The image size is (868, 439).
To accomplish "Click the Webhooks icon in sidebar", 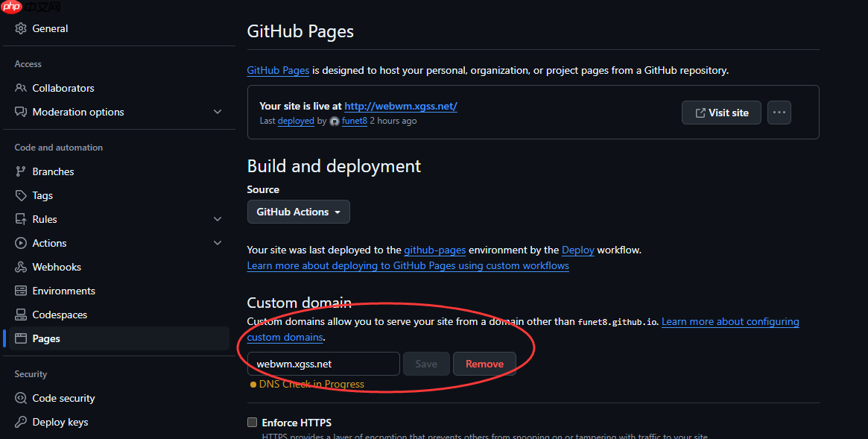I will pos(20,267).
